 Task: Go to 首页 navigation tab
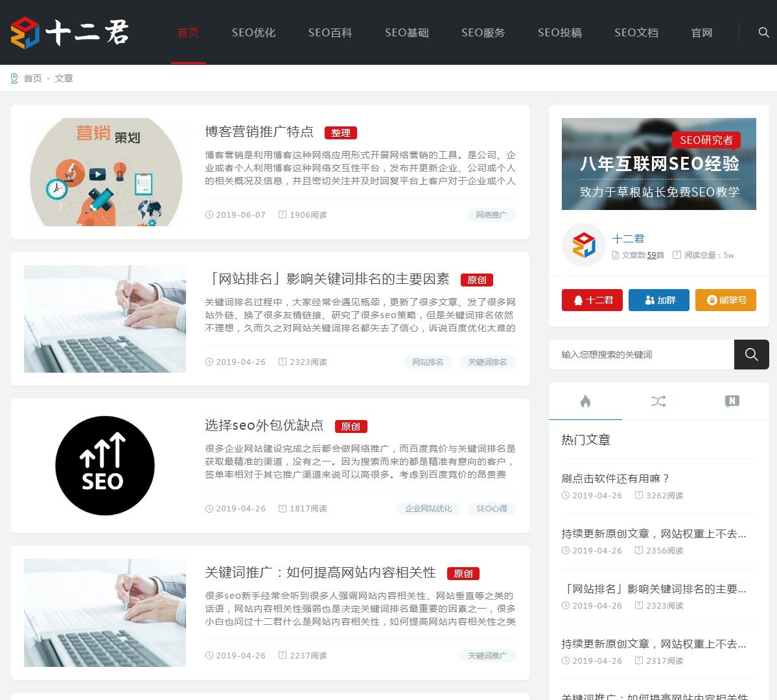tap(189, 32)
